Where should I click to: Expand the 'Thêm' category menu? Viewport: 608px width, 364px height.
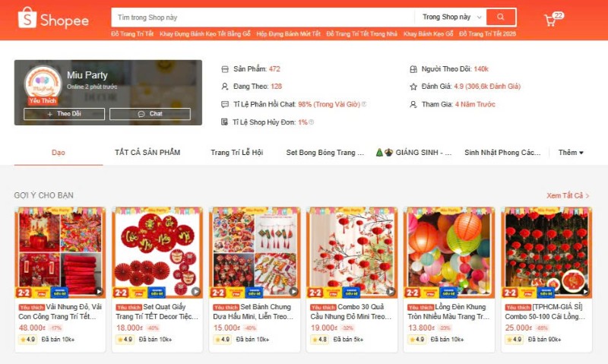(x=571, y=153)
